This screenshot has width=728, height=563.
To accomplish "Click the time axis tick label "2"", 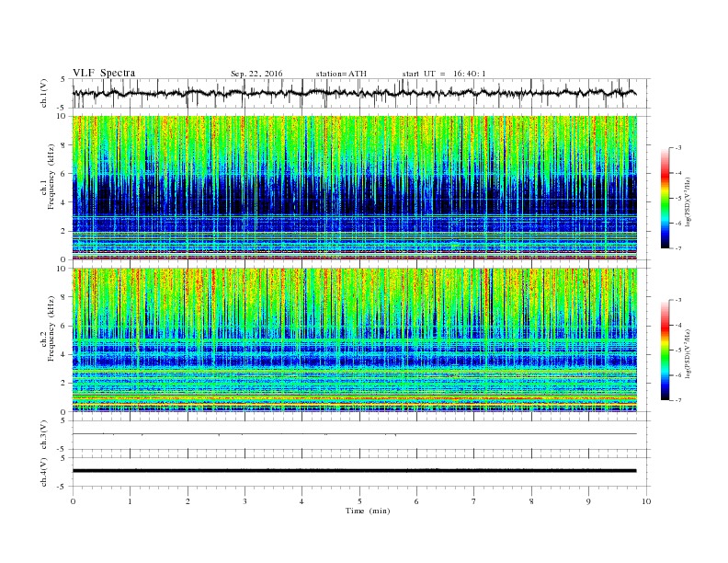I will point(188,501).
